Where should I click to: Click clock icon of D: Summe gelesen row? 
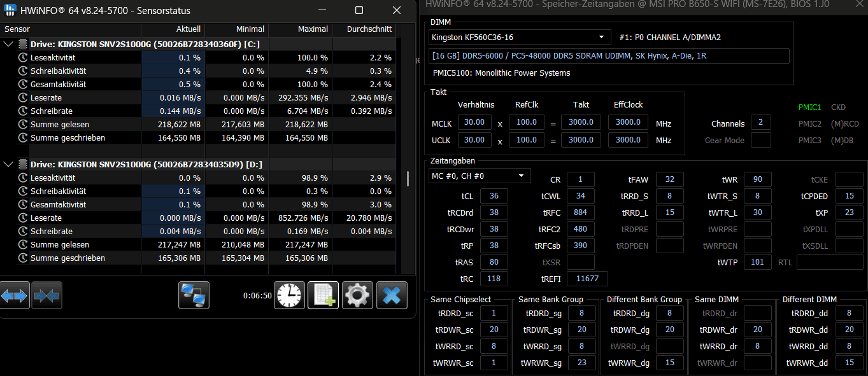[23, 244]
